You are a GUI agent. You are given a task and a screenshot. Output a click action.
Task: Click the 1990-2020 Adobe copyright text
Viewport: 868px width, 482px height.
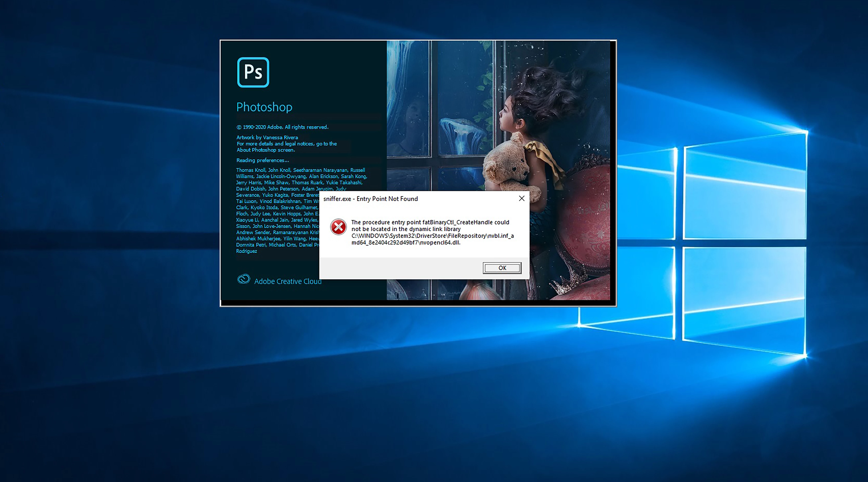282,127
